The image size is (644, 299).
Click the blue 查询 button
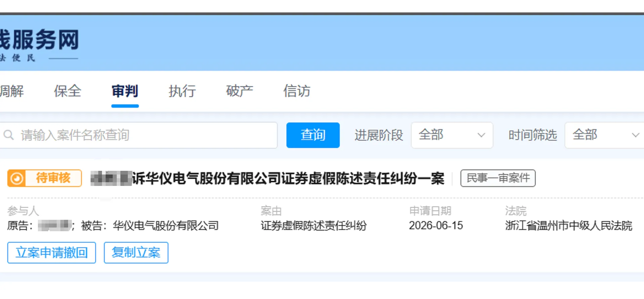(x=313, y=135)
